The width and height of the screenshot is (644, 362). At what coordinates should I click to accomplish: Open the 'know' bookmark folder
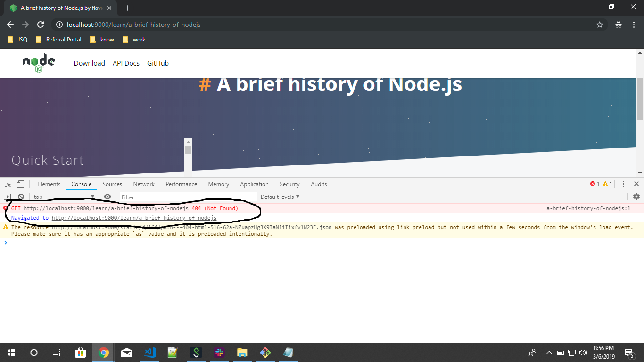pos(102,40)
